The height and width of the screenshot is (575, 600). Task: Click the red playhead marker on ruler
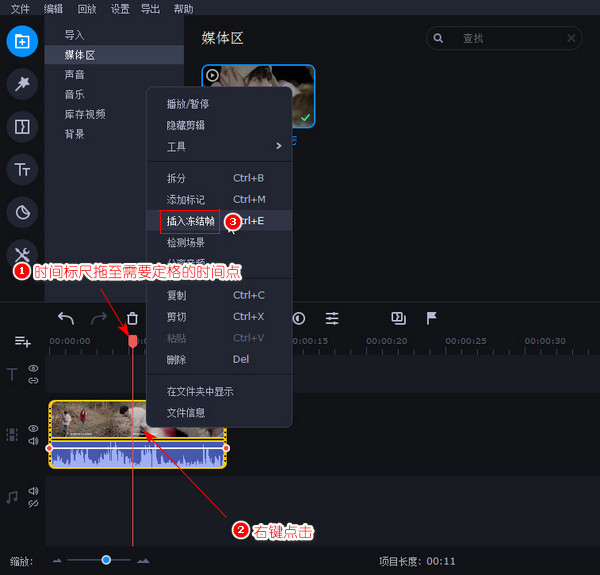(x=133, y=341)
